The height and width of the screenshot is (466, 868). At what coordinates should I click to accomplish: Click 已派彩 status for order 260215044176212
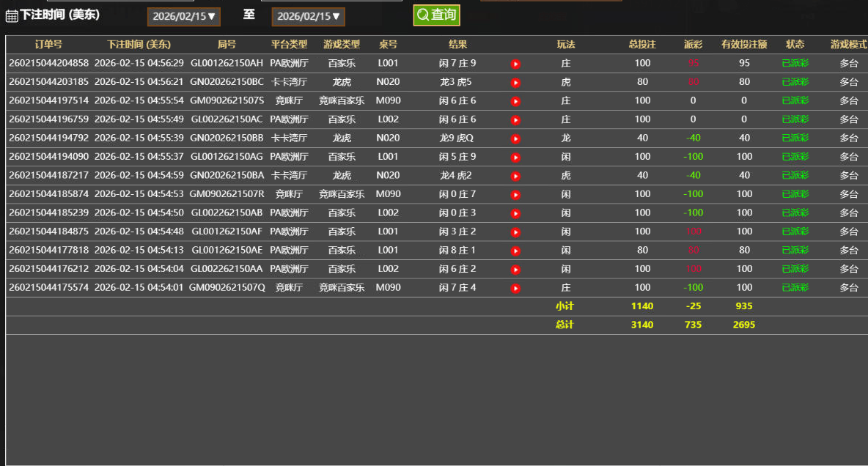pos(795,269)
